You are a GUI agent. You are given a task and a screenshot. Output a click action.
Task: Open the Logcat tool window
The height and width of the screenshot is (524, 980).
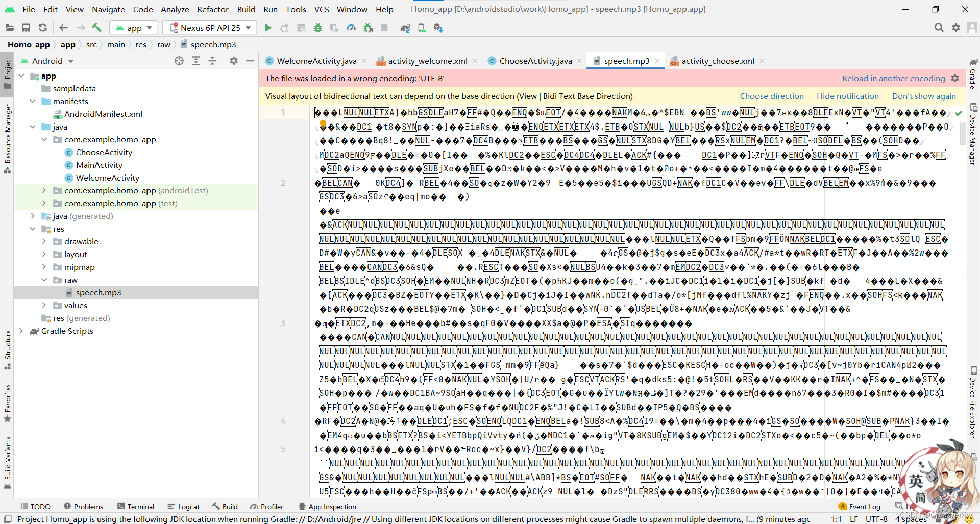183,507
